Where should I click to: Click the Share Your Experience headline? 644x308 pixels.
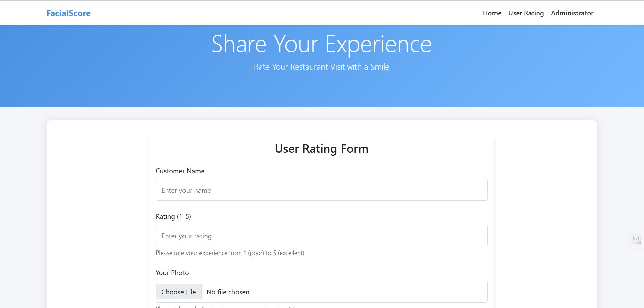[x=321, y=44]
